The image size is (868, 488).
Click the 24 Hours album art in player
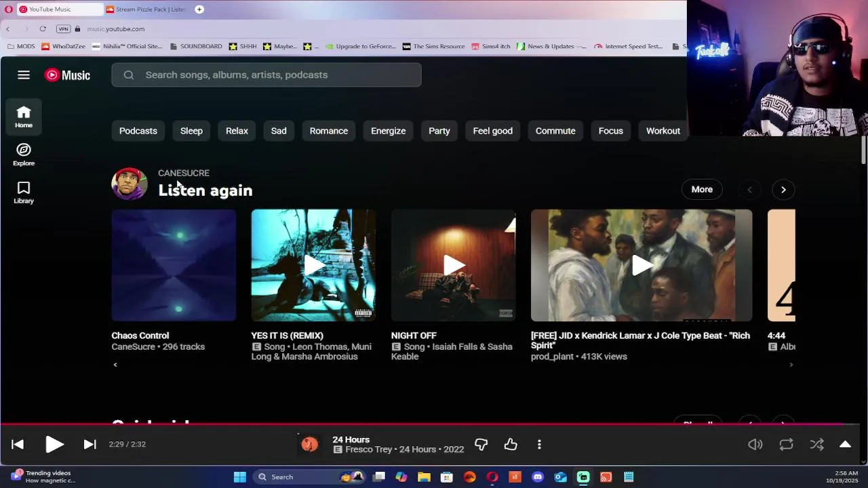point(309,445)
